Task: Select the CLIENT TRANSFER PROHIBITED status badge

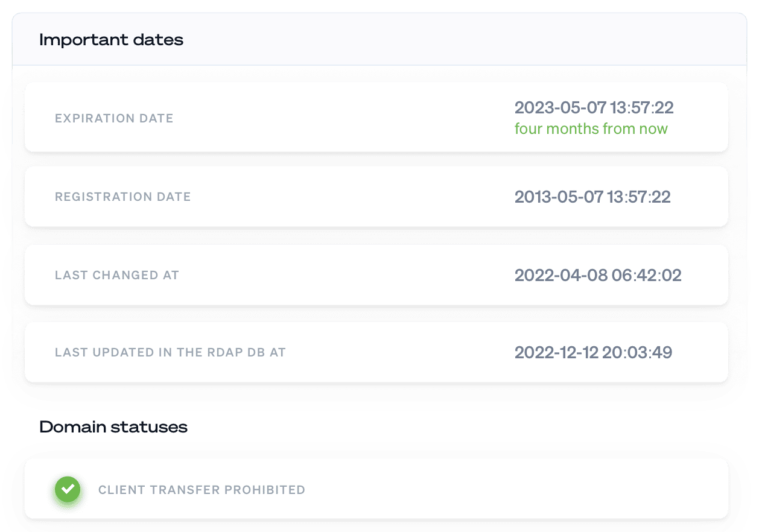Action: click(376, 489)
